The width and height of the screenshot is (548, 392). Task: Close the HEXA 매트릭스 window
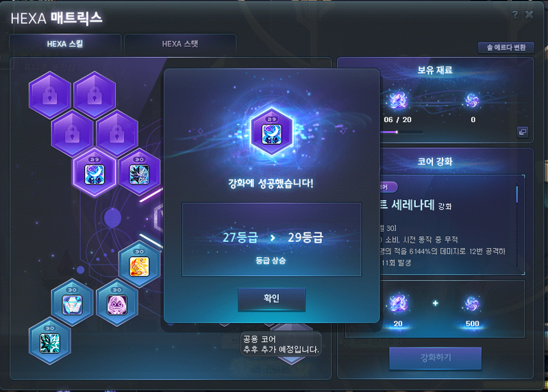(x=529, y=14)
